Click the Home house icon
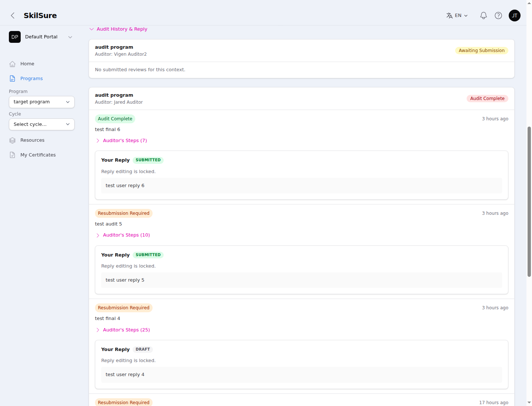This screenshot has height=406, width=532. click(x=13, y=64)
